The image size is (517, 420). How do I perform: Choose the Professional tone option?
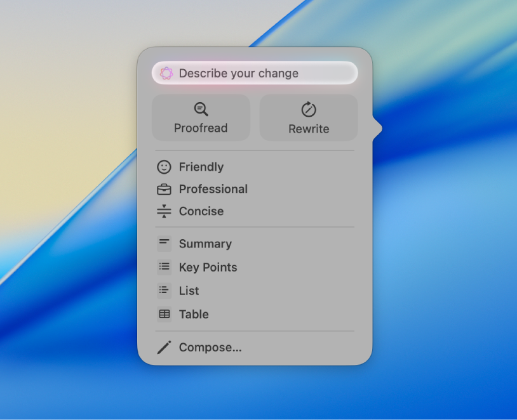213,189
